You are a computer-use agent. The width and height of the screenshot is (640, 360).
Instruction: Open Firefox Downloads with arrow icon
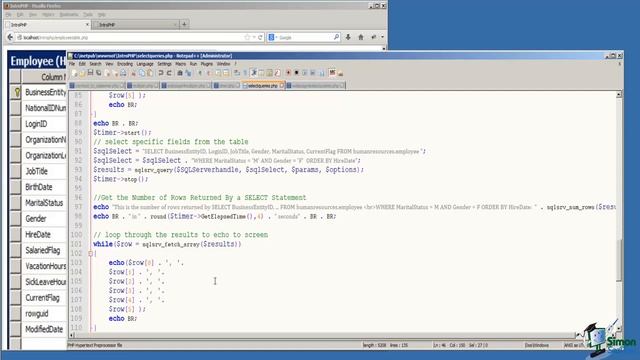coord(348,37)
